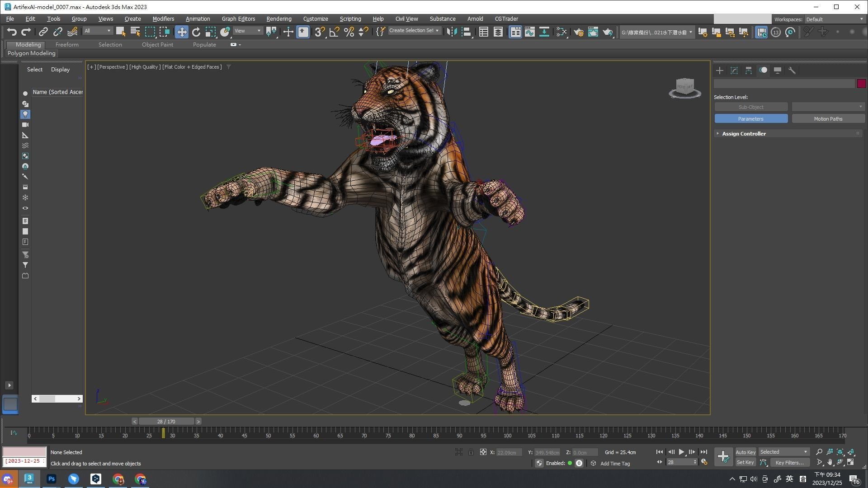Open the Workspaces Default dropdown
This screenshot has width=868, height=488.
click(x=834, y=19)
